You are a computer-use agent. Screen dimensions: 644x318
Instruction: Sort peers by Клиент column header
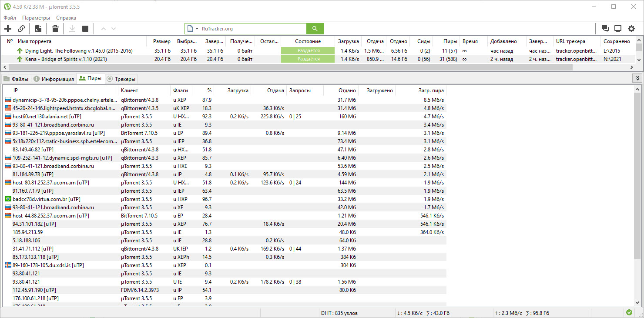(x=145, y=90)
